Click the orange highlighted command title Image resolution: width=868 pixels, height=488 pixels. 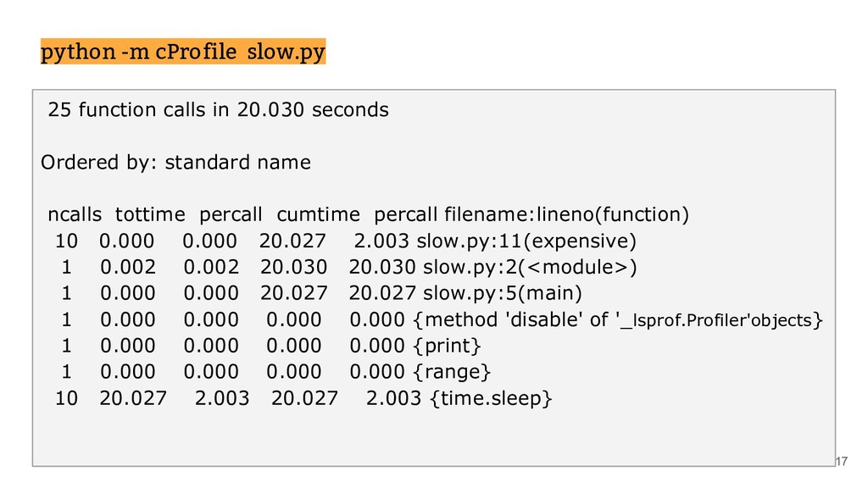tap(183, 52)
